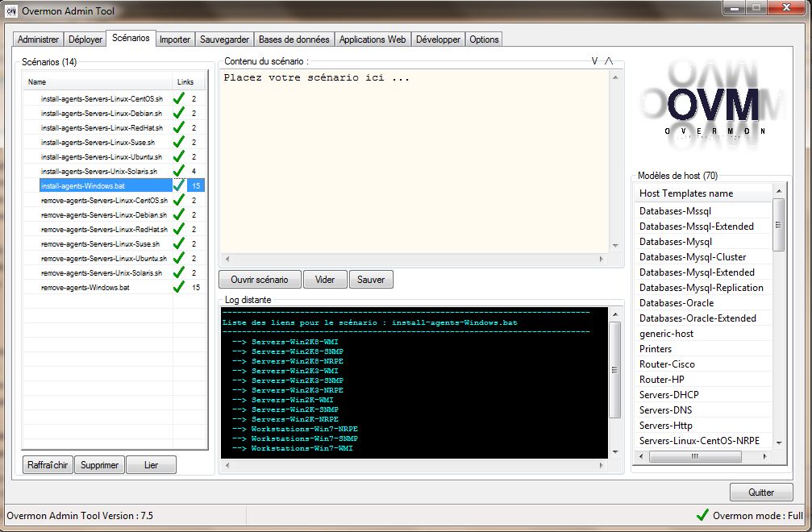Click green checkmark beside install-agents-Servers-Linux-CentOS.sh

point(179,98)
